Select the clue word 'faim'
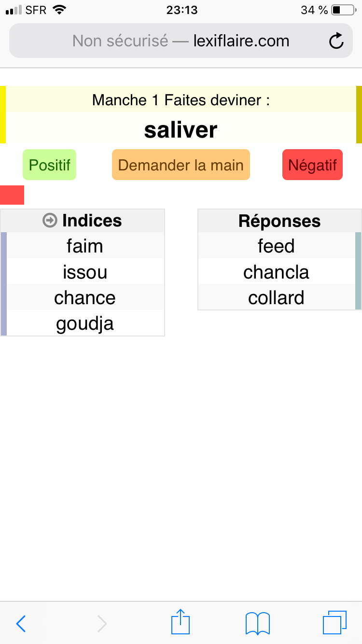 [85, 246]
